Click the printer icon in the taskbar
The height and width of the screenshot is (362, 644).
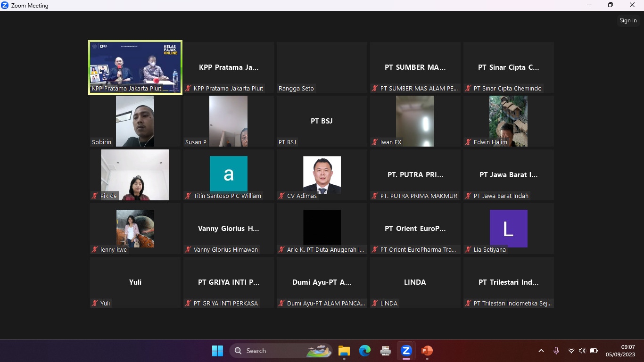coord(386,351)
